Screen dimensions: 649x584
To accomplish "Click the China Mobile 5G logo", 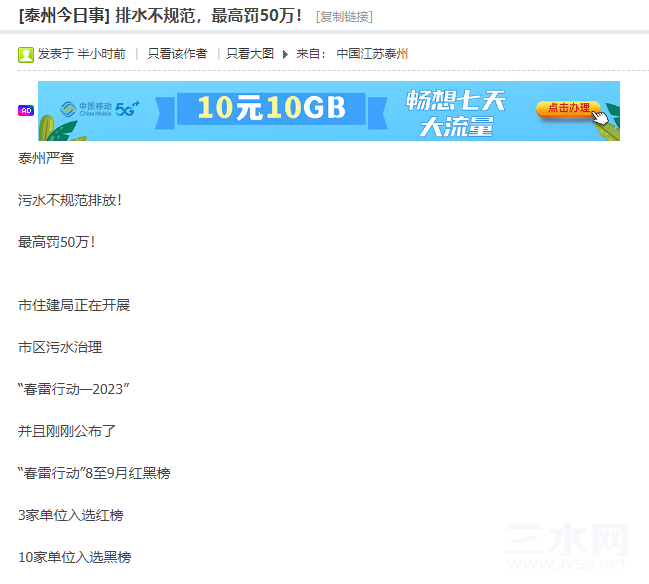I will 100,109.
